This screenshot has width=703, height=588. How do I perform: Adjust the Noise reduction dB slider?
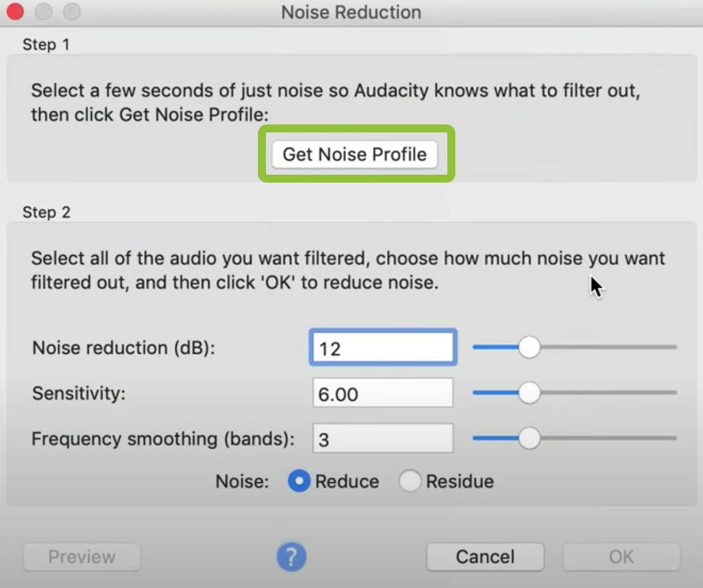point(530,347)
